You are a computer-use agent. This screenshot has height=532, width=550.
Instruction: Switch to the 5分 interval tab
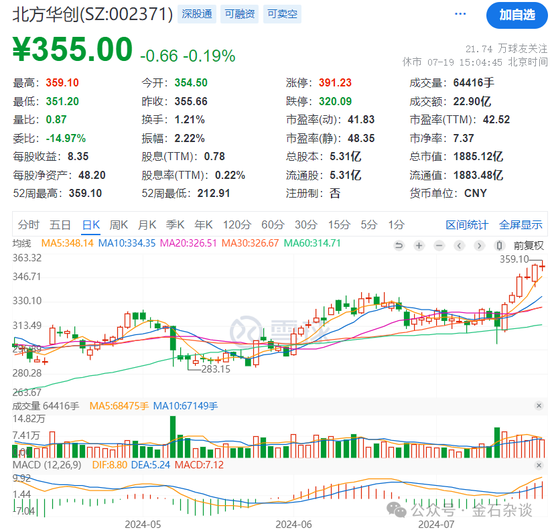coord(369,224)
